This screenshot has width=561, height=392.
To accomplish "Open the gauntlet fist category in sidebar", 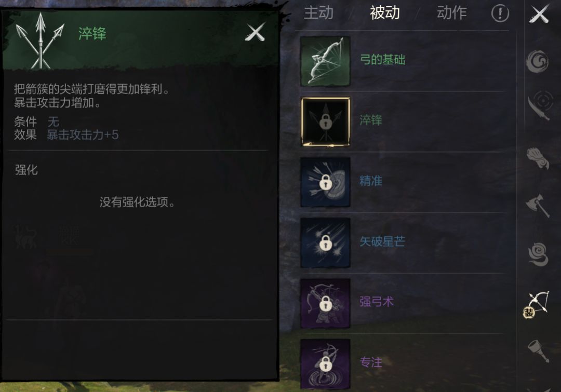I will coord(538,158).
